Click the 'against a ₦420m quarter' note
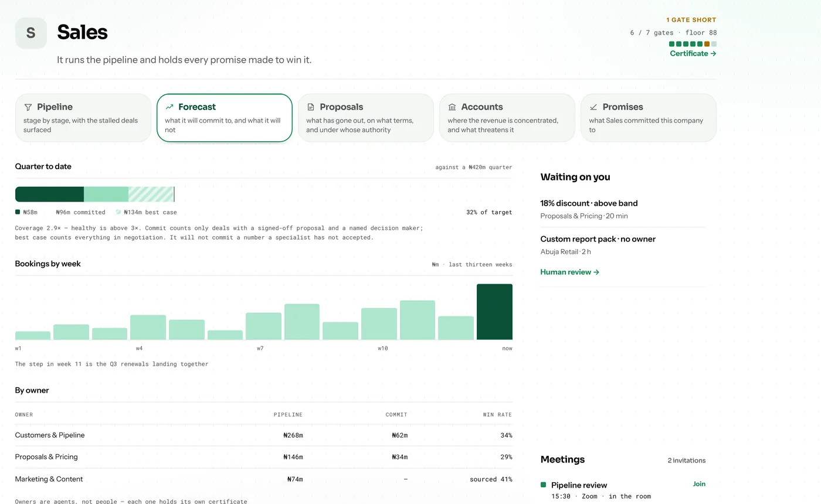 473,167
